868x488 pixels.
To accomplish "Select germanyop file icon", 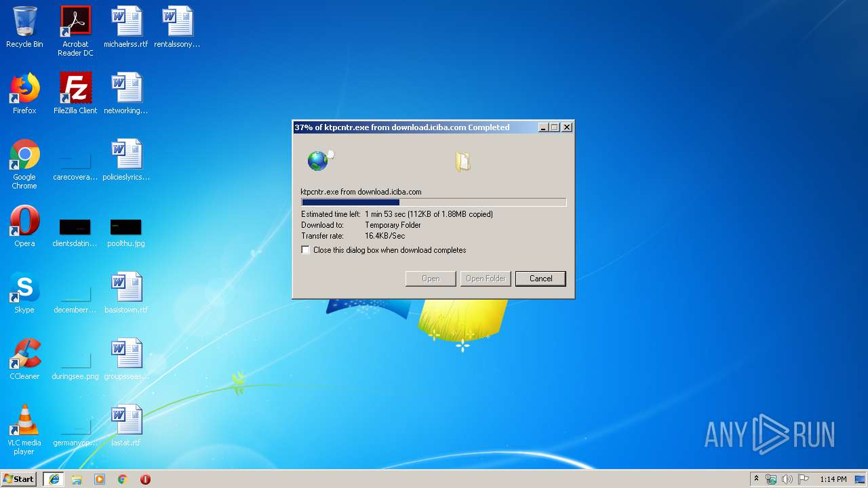I will pyautogui.click(x=75, y=431).
